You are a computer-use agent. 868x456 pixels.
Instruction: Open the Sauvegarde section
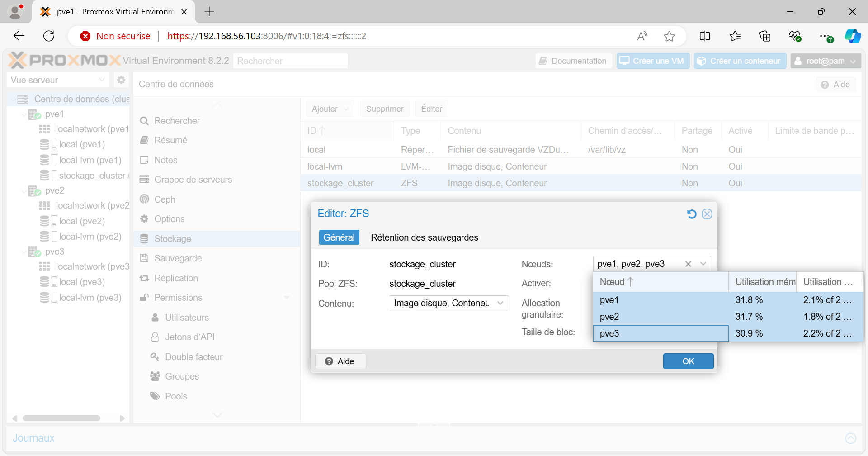click(217, 258)
